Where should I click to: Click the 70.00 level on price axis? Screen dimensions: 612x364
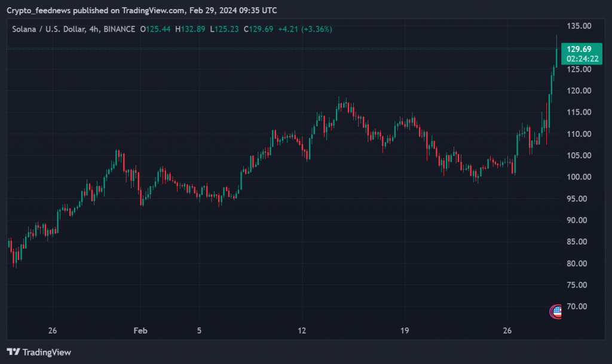click(579, 307)
